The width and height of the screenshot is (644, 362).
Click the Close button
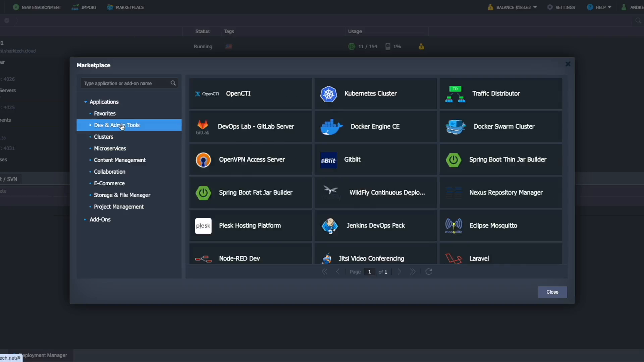tap(552, 292)
